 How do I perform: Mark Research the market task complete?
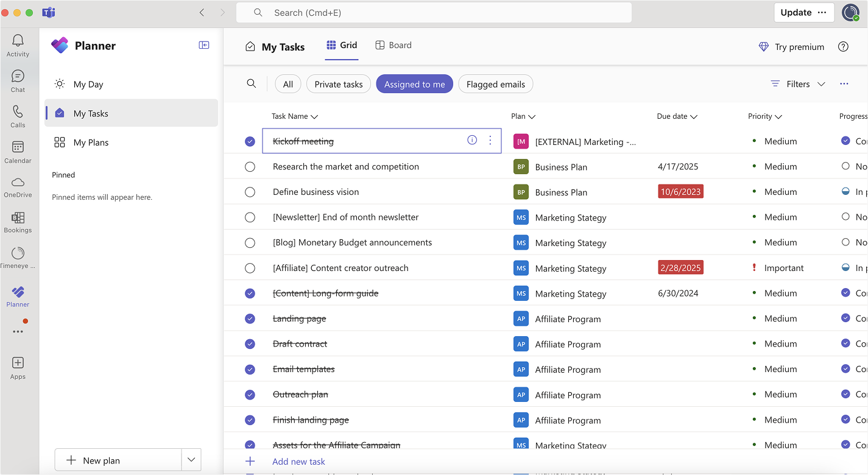point(250,166)
